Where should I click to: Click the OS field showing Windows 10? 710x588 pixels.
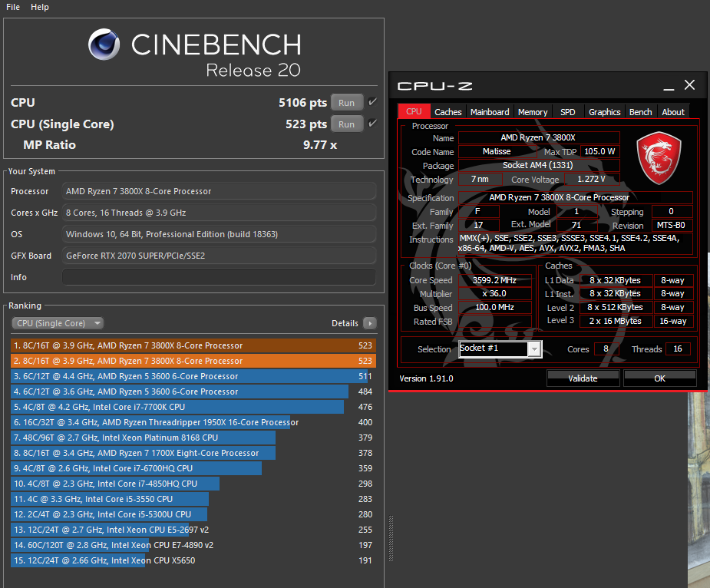[x=220, y=234]
